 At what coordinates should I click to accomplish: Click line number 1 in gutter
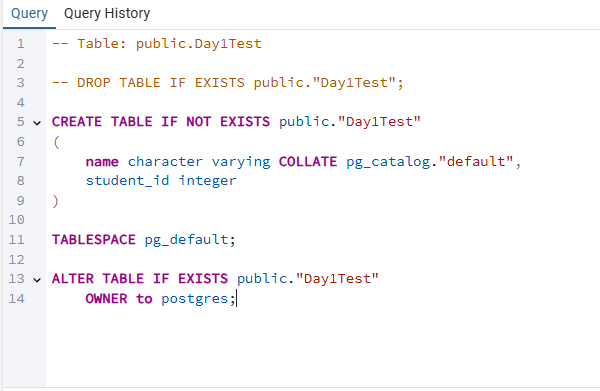tap(21, 44)
